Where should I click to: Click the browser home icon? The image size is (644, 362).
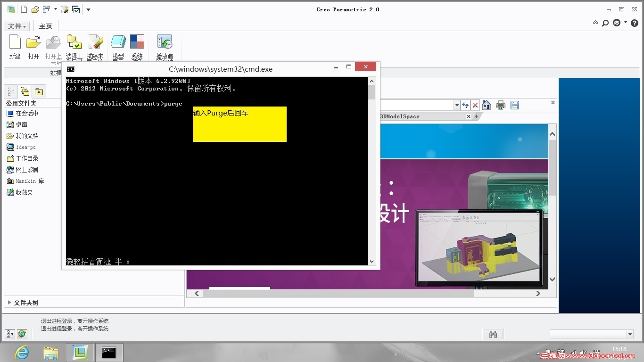[x=487, y=105]
